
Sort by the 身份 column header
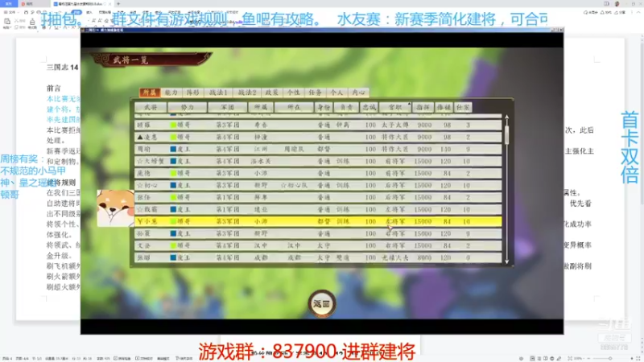(x=324, y=107)
